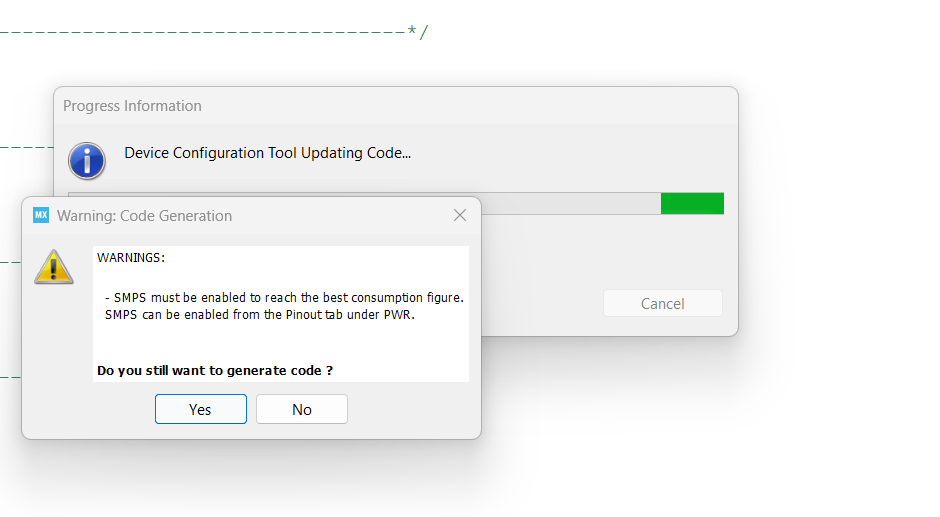Click the dashed line left of the warning triangle
Screen dimensions: 940x517
(x=10, y=262)
